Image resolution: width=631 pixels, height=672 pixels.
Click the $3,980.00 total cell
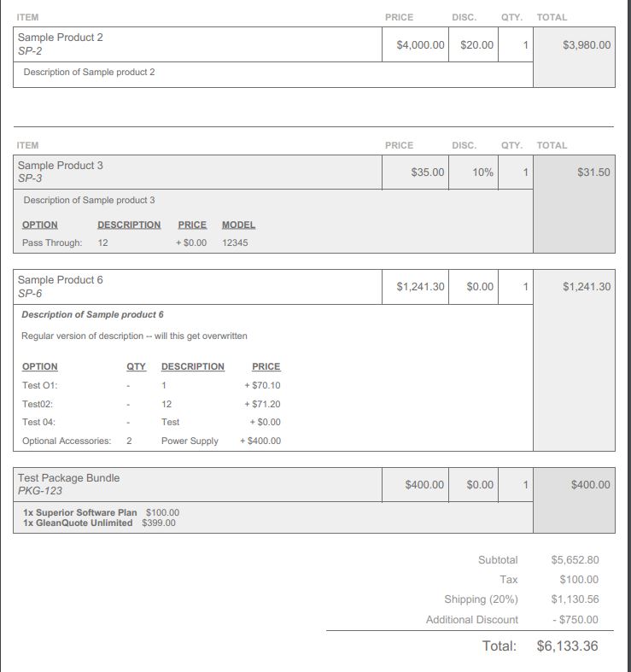point(587,44)
